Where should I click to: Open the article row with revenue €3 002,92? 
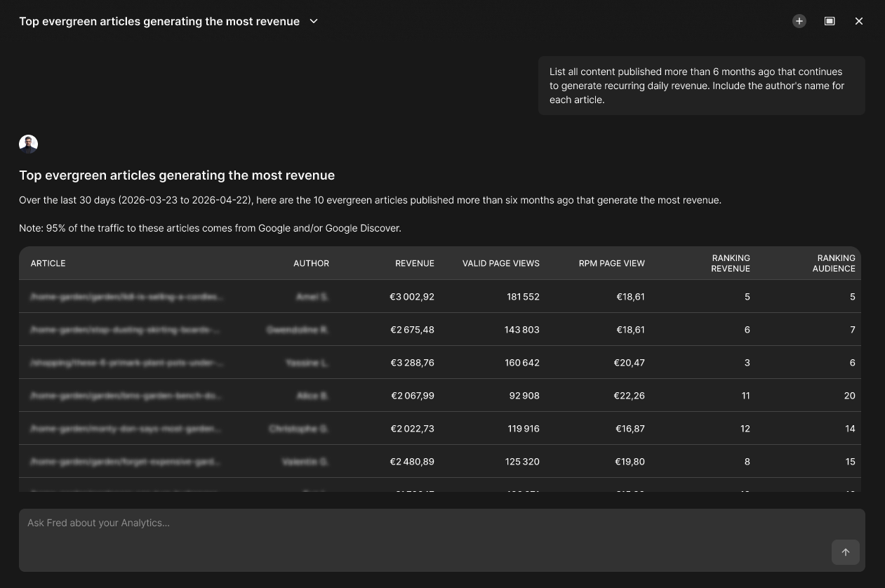point(440,296)
